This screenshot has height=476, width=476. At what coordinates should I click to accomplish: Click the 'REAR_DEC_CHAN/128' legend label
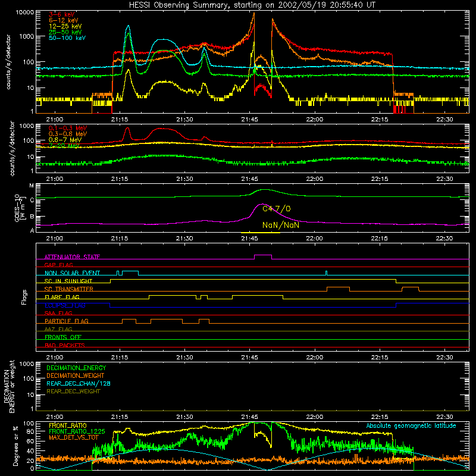[x=79, y=383]
